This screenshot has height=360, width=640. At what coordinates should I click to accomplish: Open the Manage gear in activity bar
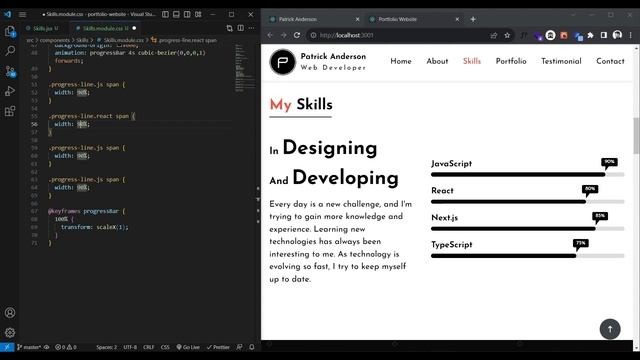(x=10, y=332)
